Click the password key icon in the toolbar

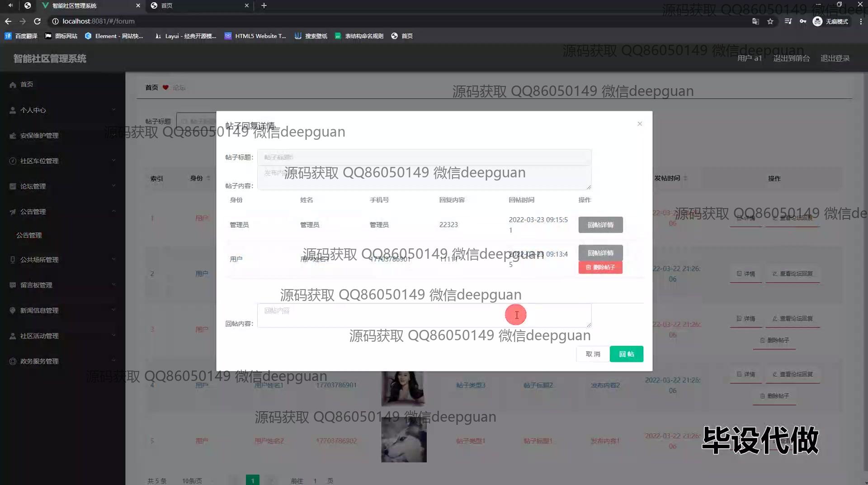pos(803,21)
